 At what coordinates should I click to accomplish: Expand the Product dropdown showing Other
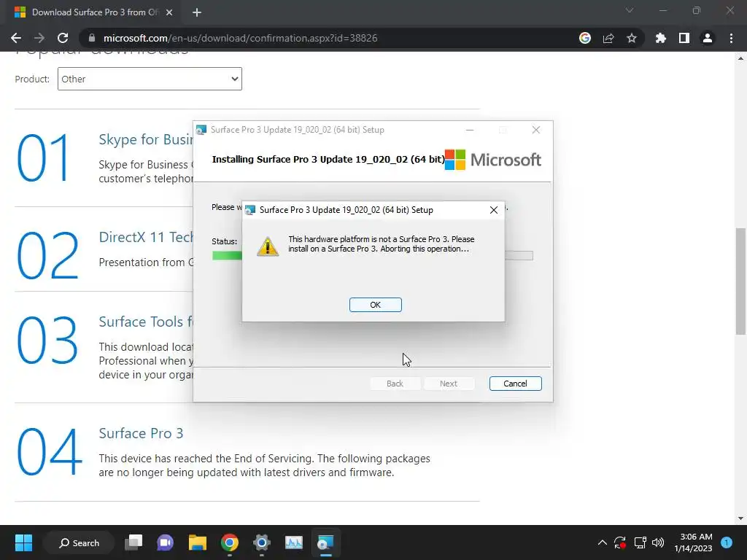[x=150, y=79]
